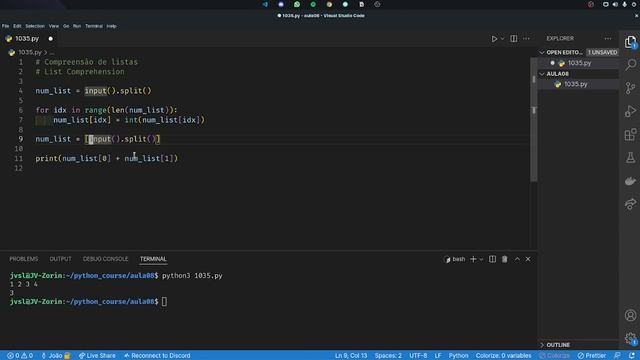640x360 pixels.
Task: Open the Help menu
Action: 111,26
